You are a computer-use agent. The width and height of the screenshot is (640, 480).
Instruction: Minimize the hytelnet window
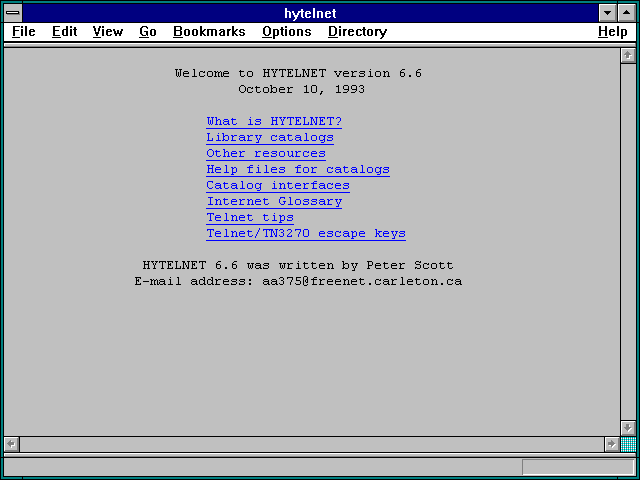608,13
